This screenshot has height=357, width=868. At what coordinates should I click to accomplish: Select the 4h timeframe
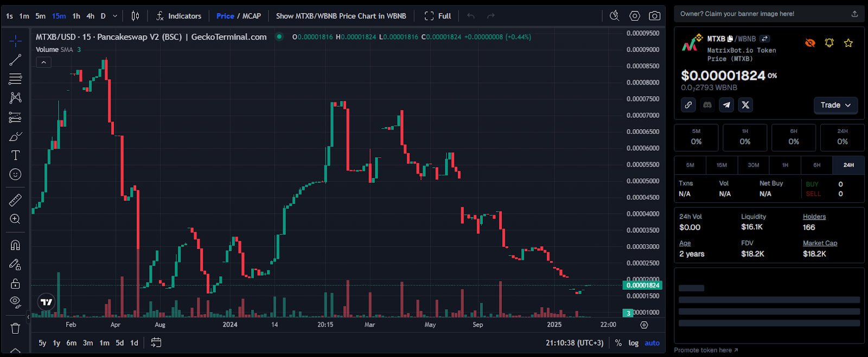point(91,16)
